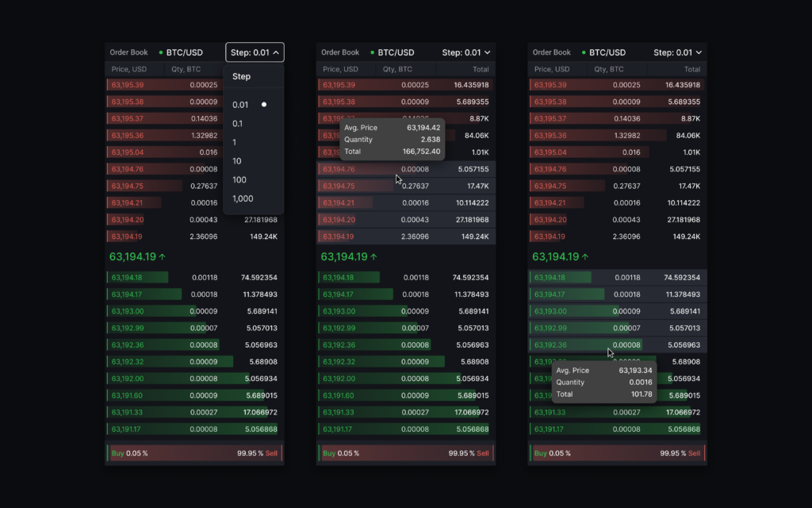Click bid price 63,192.00 in middle order book
This screenshot has height=508, width=812.
(x=339, y=379)
